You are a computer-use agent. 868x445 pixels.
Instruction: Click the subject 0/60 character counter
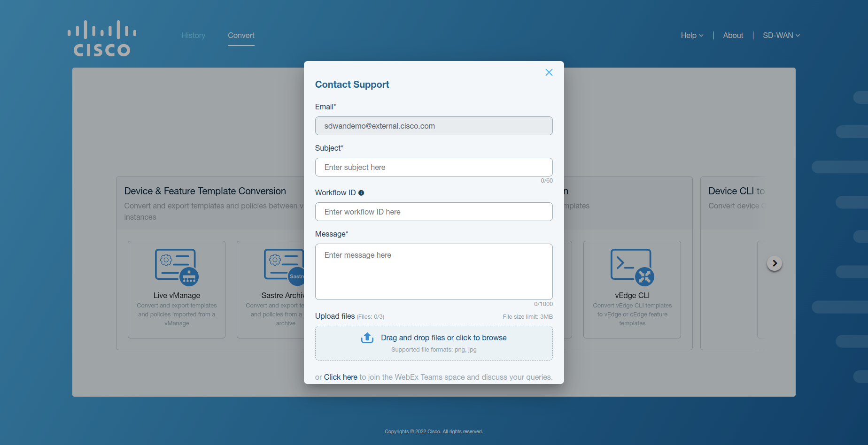[x=546, y=181]
